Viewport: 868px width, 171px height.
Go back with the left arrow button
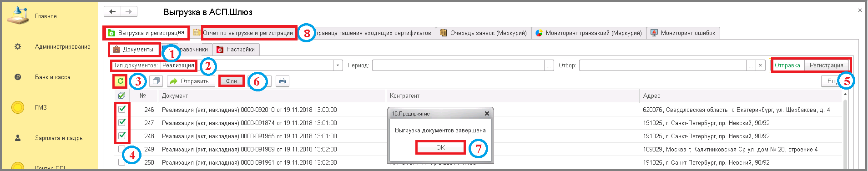tap(112, 12)
